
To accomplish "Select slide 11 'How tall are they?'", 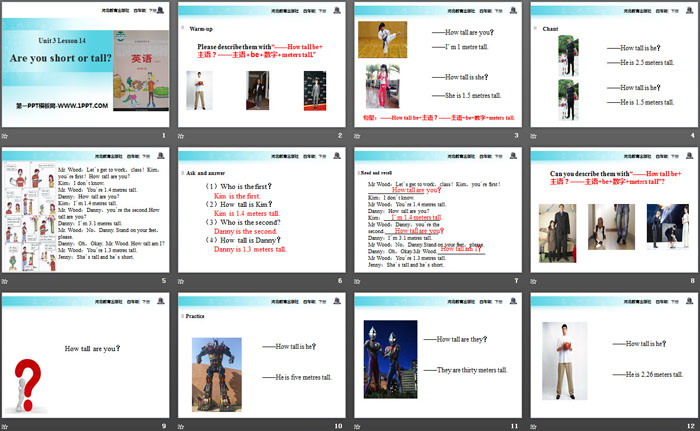I will click(438, 355).
